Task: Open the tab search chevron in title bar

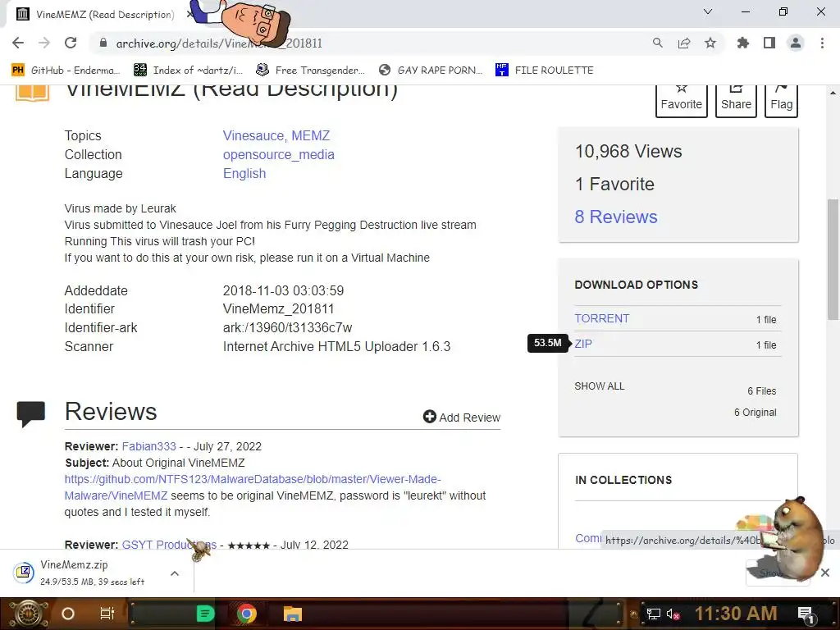Action: click(x=708, y=11)
